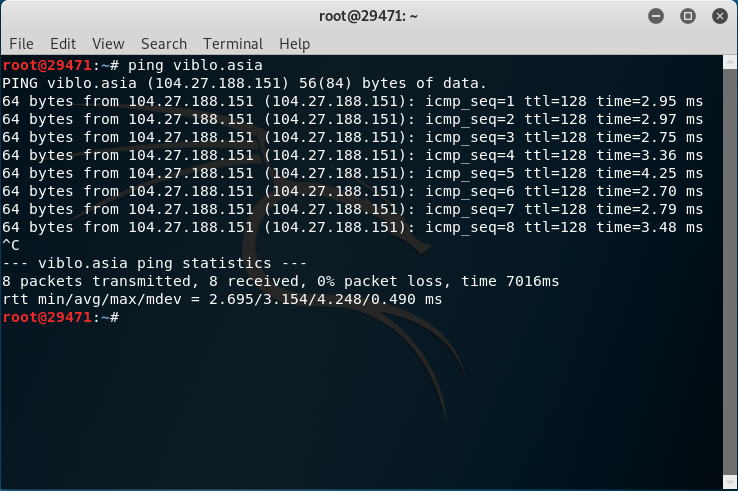Image resolution: width=738 pixels, height=491 pixels.
Task: Click the 'PING viblo.asia' header line
Action: coord(244,83)
